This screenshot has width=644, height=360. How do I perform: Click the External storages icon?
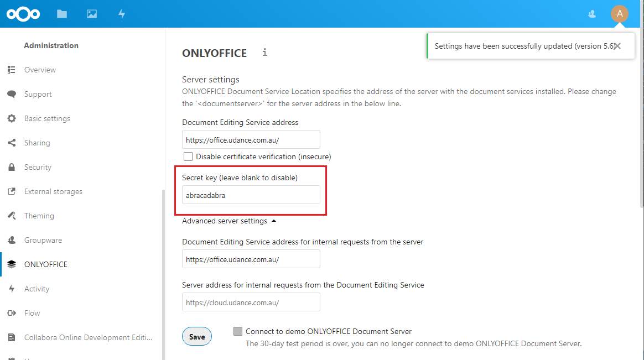pyautogui.click(x=12, y=191)
